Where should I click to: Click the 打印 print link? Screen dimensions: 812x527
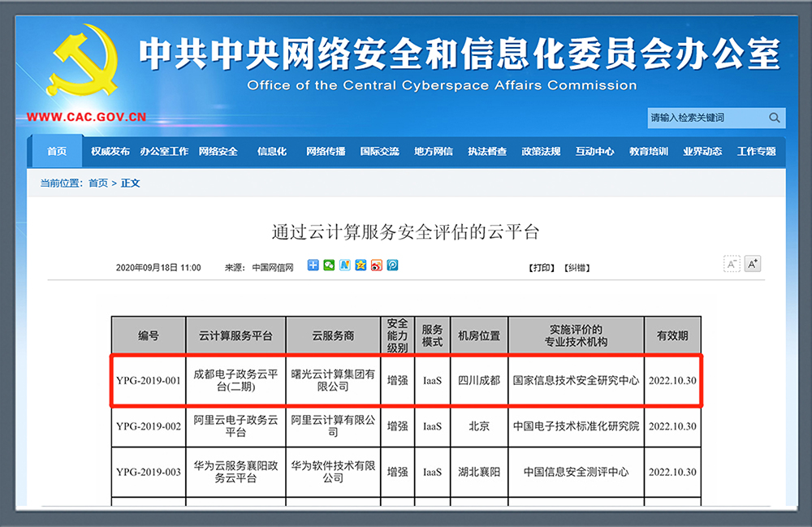tap(542, 267)
